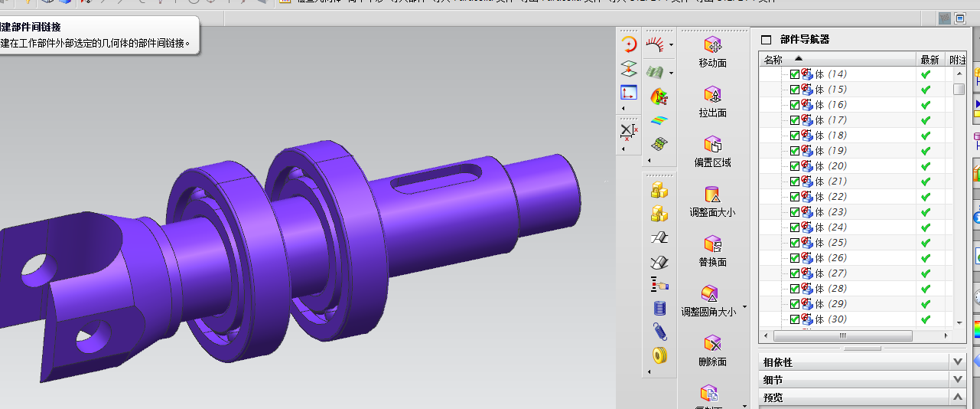Click the red dimension with hand icon
Screen dimensions: 980x409
pyautogui.click(x=659, y=285)
